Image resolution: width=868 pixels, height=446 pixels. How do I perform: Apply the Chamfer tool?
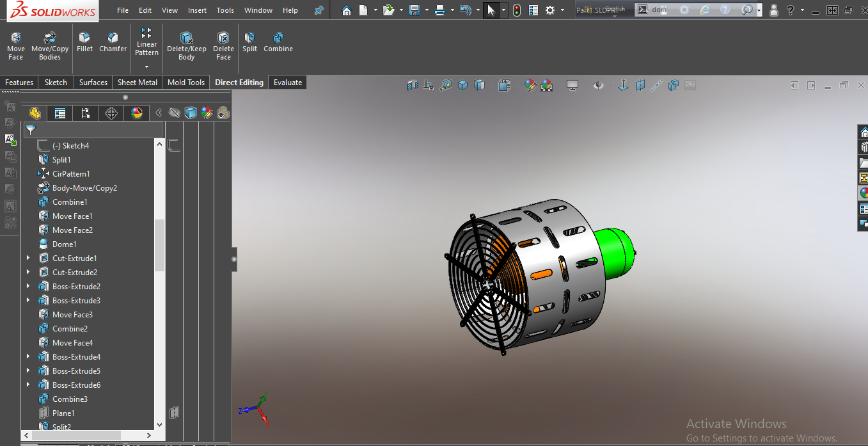(x=113, y=42)
